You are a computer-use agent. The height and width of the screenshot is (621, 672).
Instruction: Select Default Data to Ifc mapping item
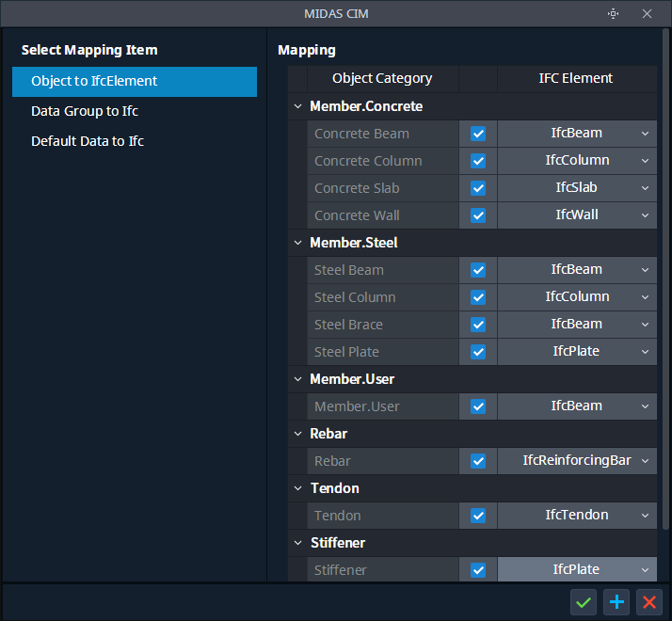pos(135,141)
